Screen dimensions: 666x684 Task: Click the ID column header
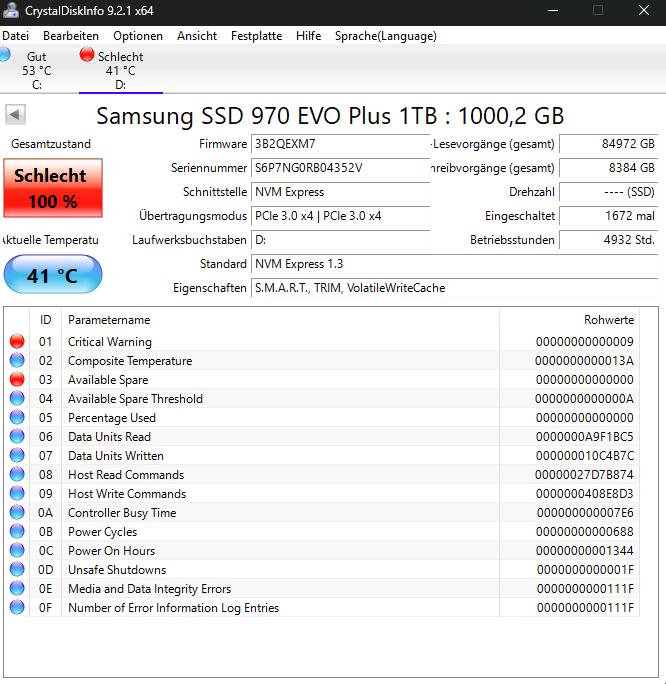point(45,320)
